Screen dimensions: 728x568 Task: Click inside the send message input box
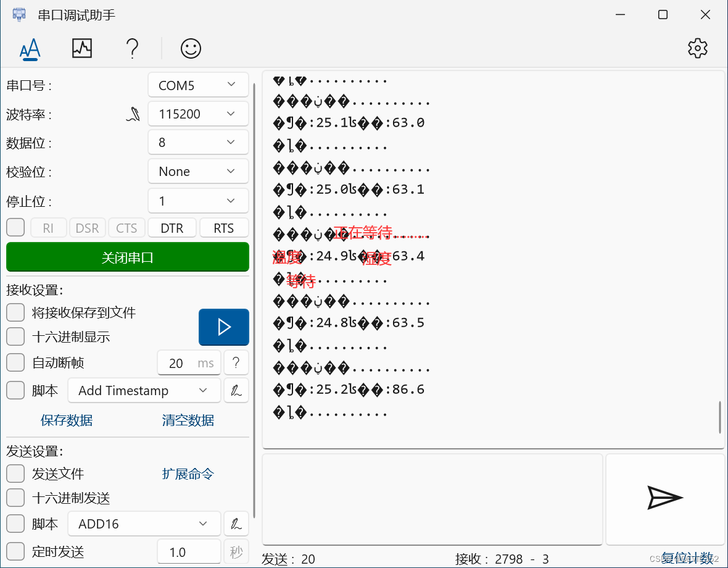pos(432,499)
